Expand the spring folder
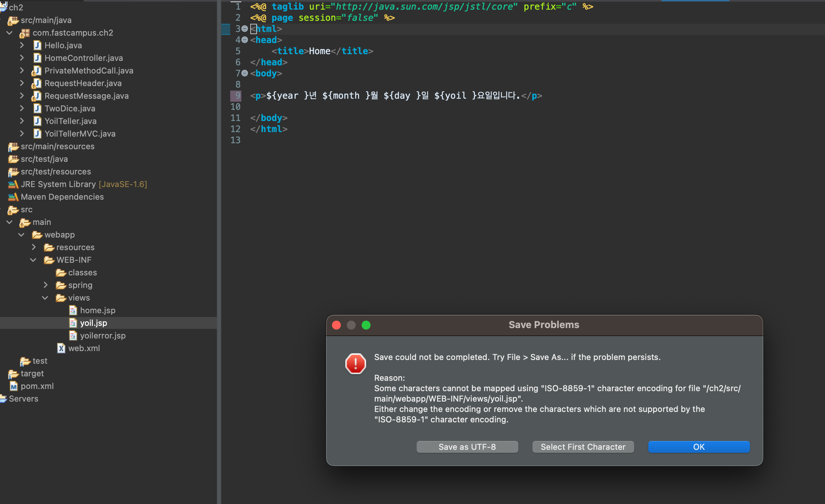825x504 pixels. coord(46,285)
